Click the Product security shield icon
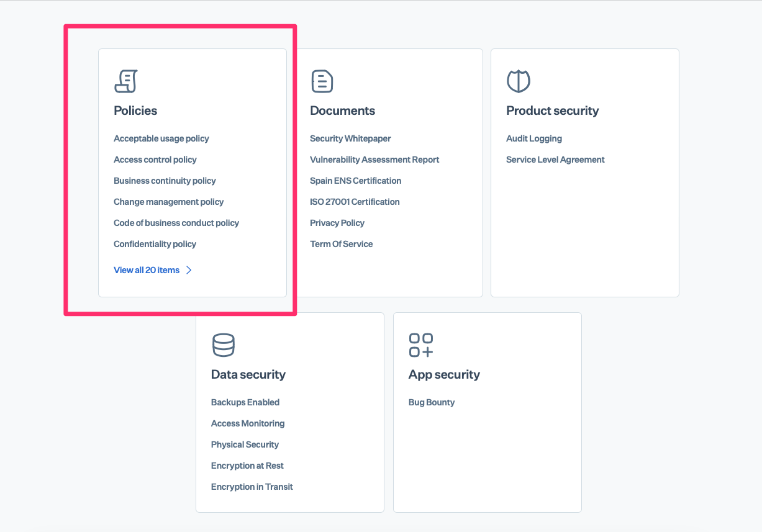Screen dimensions: 762x532 [518, 81]
